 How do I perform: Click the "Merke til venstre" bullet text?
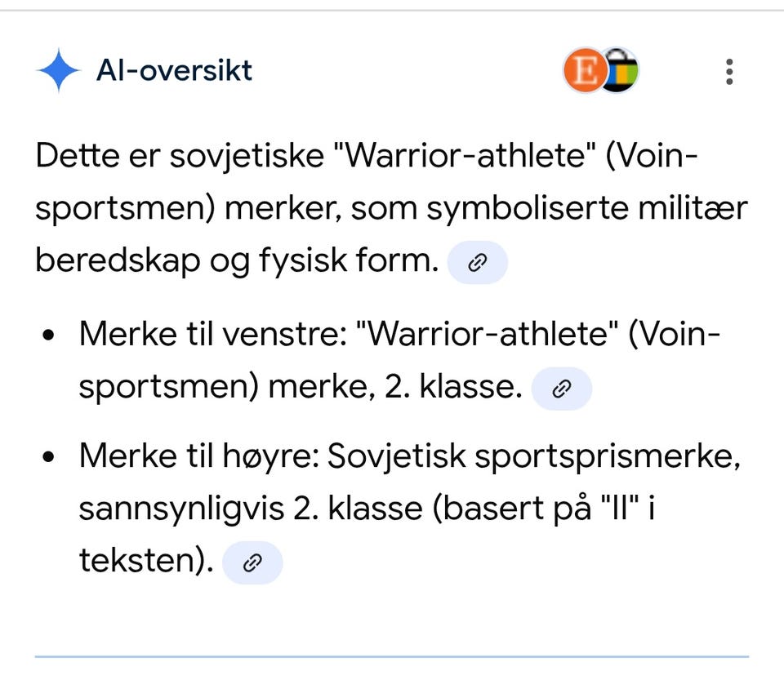pos(400,360)
